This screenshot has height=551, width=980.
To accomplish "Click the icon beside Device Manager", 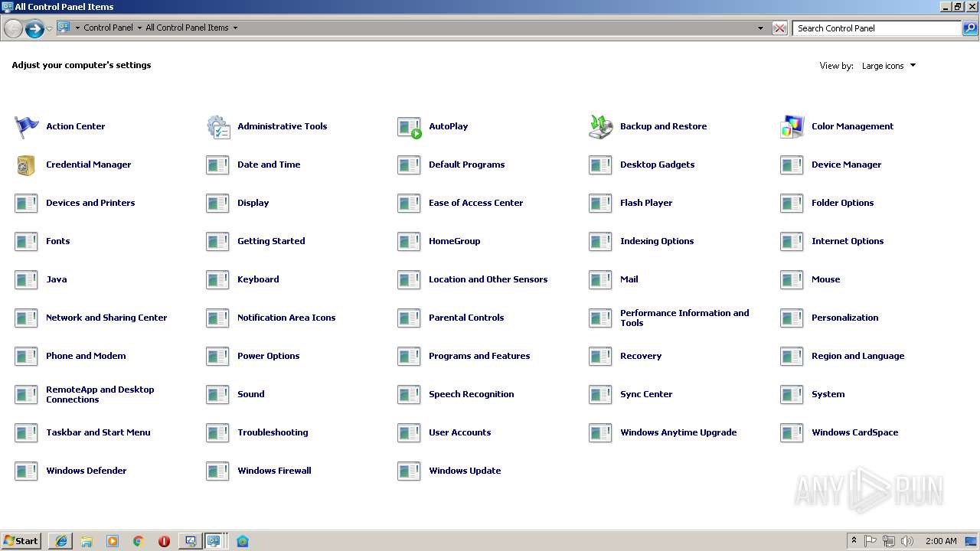I will click(x=792, y=165).
